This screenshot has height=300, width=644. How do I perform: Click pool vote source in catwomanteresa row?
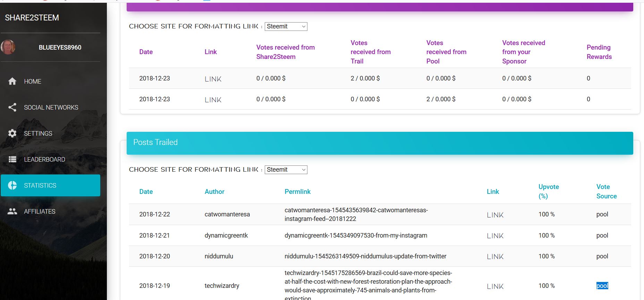coord(602,214)
